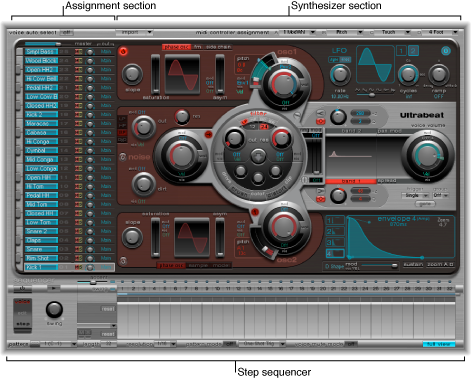This screenshot has height=381, width=471.
Task: Click the Smpl Bass mute/solo buttons
Action: (x=79, y=52)
